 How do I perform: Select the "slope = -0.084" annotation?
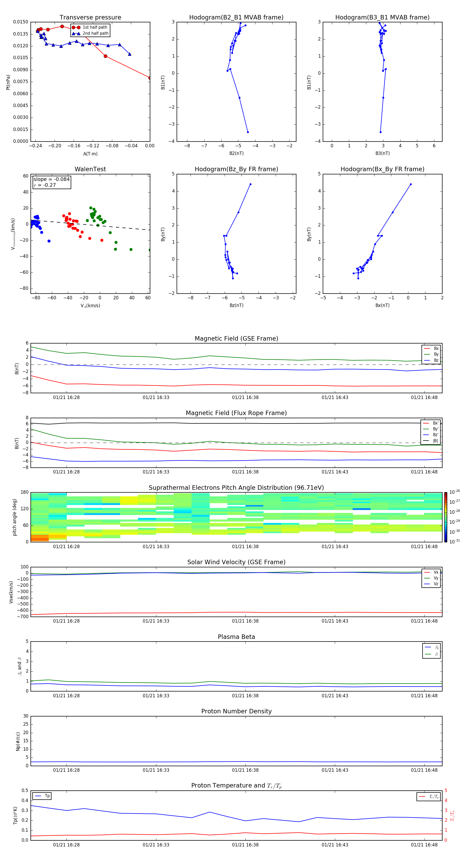[x=52, y=179]
